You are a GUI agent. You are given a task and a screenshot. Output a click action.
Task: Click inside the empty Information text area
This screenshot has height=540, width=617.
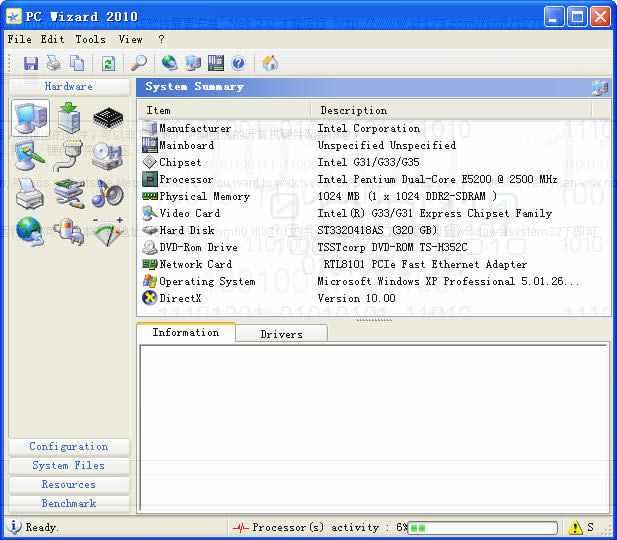point(374,428)
